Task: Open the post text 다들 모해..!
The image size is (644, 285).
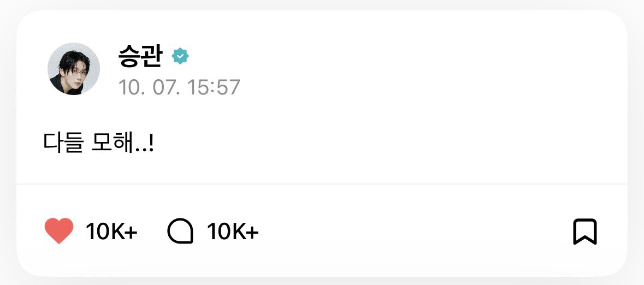Action: (x=98, y=144)
